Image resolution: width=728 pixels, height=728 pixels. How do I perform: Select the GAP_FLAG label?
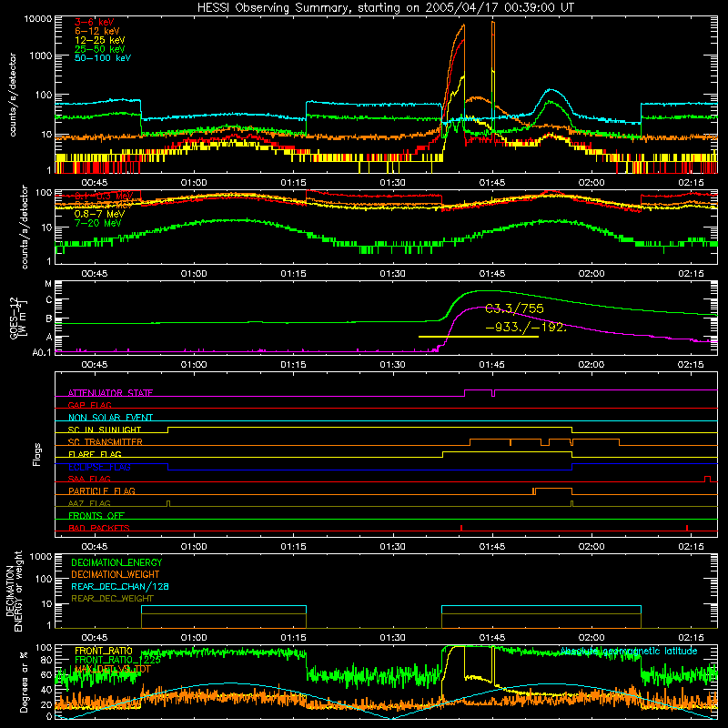point(90,405)
